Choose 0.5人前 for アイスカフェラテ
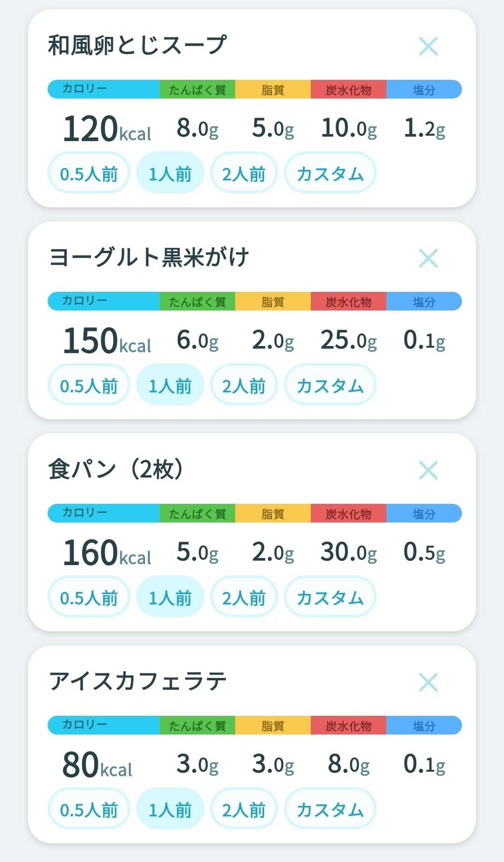 (x=89, y=809)
